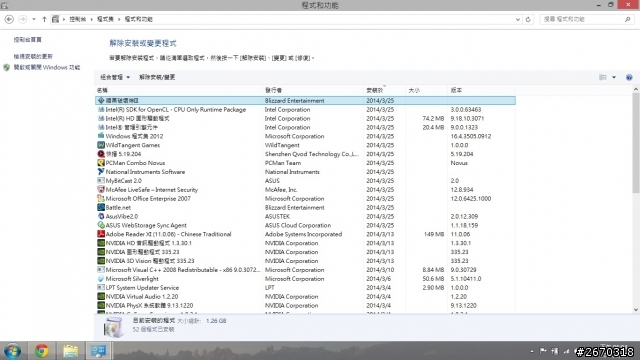Click the scrollbar down arrow
640x360 pixels.
click(x=636, y=310)
